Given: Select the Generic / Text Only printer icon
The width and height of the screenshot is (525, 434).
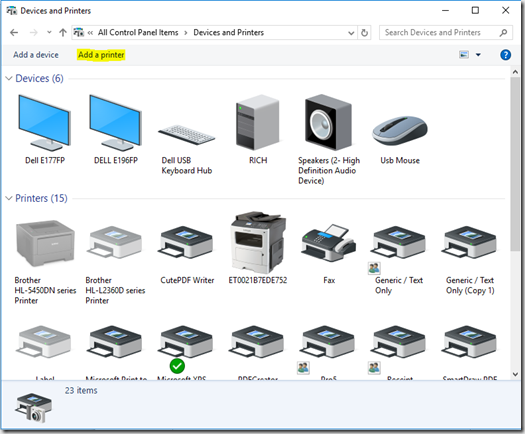Looking at the screenshot, I should [x=399, y=243].
